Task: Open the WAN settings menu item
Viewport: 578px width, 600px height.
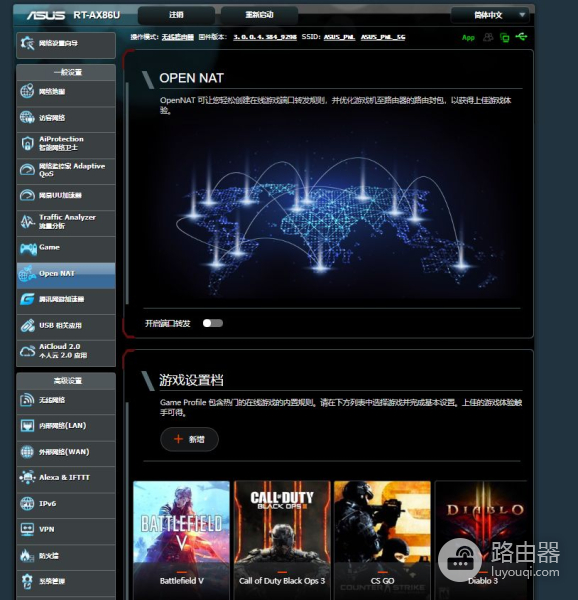Action: 66,452
